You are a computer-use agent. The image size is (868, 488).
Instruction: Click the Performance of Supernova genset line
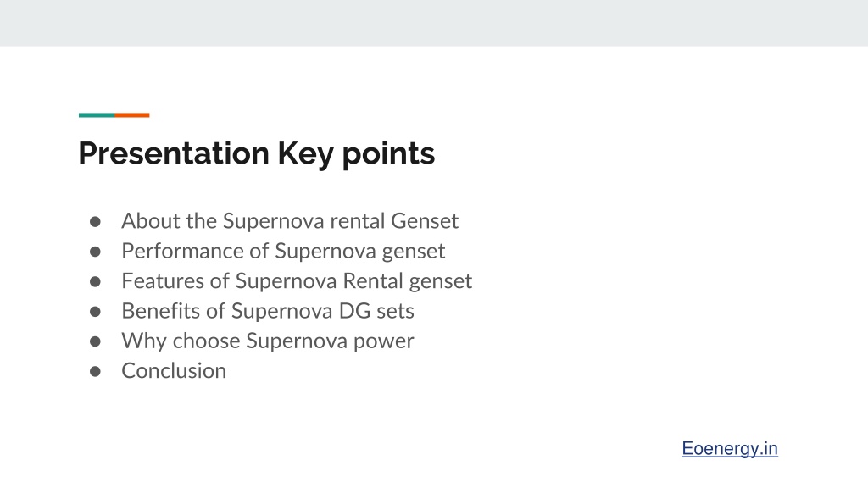(x=283, y=252)
